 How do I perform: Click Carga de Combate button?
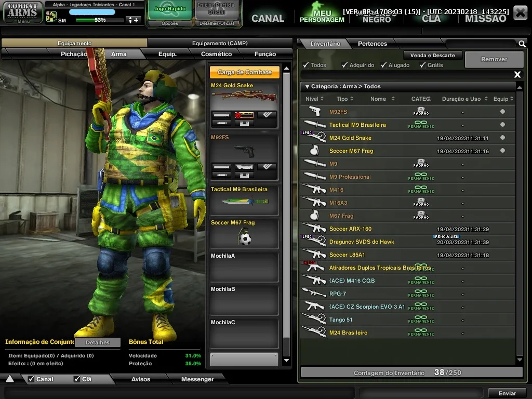point(245,72)
